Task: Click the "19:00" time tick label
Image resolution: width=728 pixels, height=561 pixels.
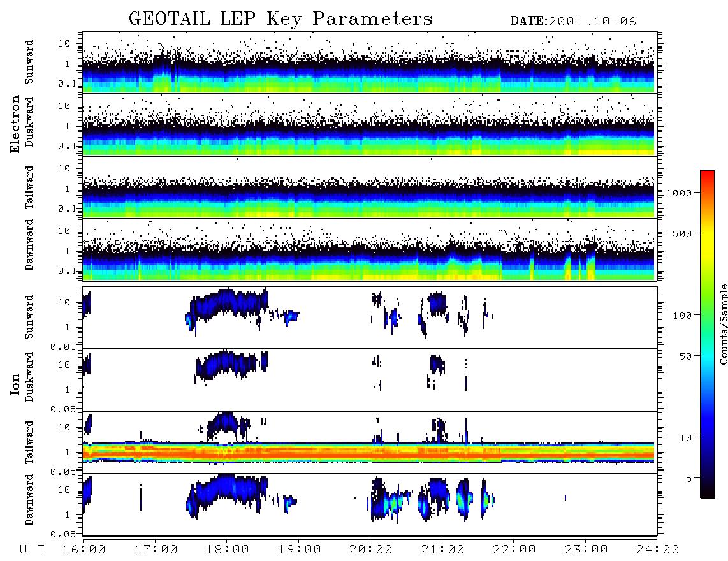Action: tap(300, 550)
